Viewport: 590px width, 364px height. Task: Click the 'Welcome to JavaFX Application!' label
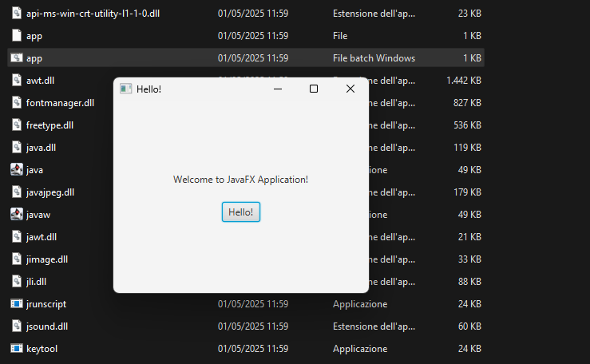(x=240, y=180)
